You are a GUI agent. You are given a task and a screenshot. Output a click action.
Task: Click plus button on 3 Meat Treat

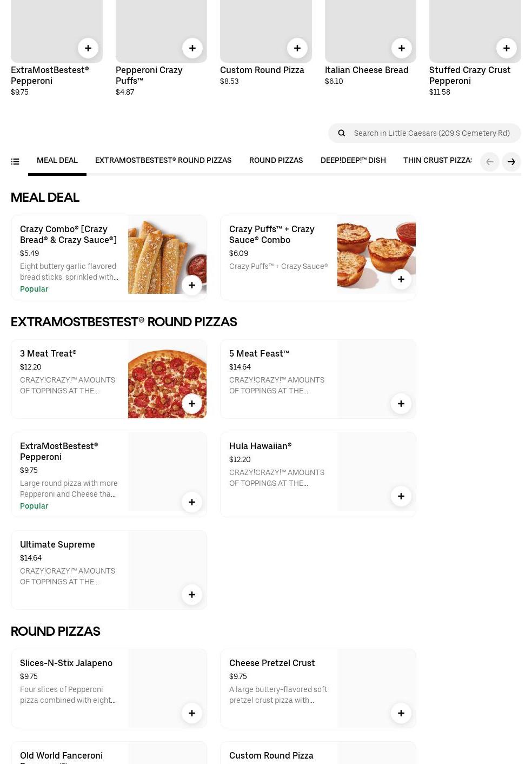pos(191,404)
